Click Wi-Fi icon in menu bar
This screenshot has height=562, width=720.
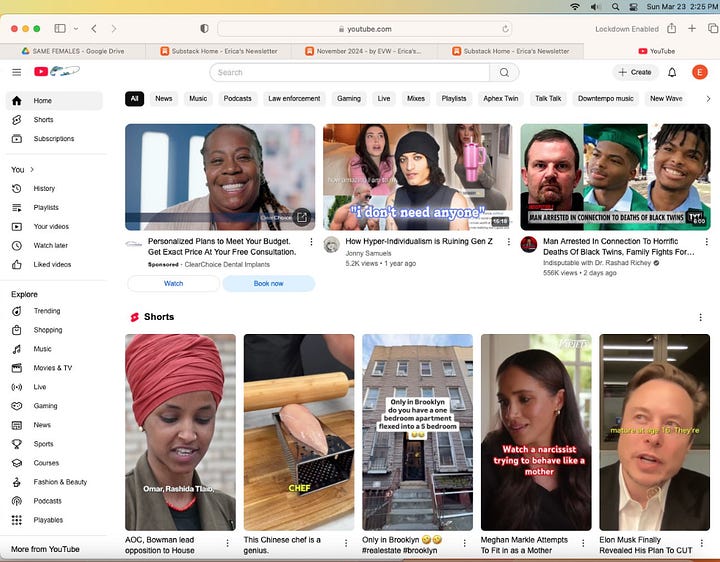pos(574,7)
